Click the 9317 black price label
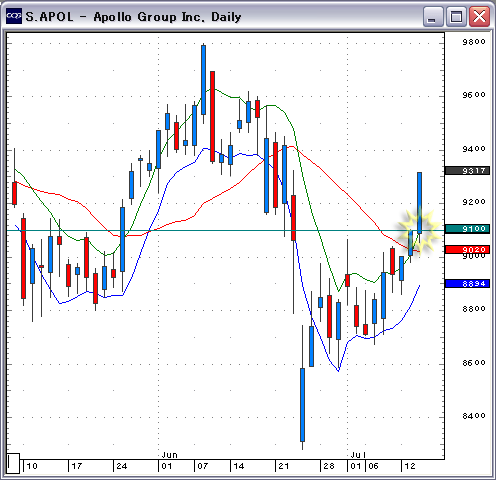This screenshot has width=496, height=480. point(467,171)
